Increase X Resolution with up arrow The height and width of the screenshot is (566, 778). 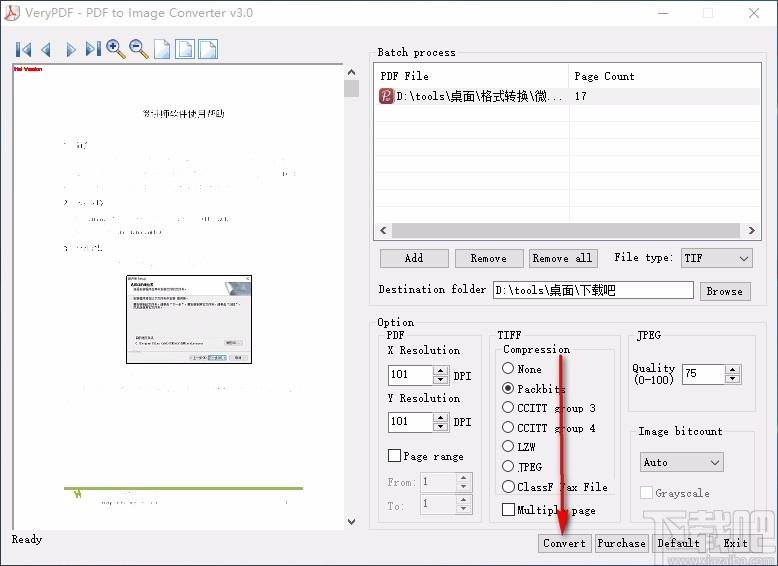click(x=440, y=370)
